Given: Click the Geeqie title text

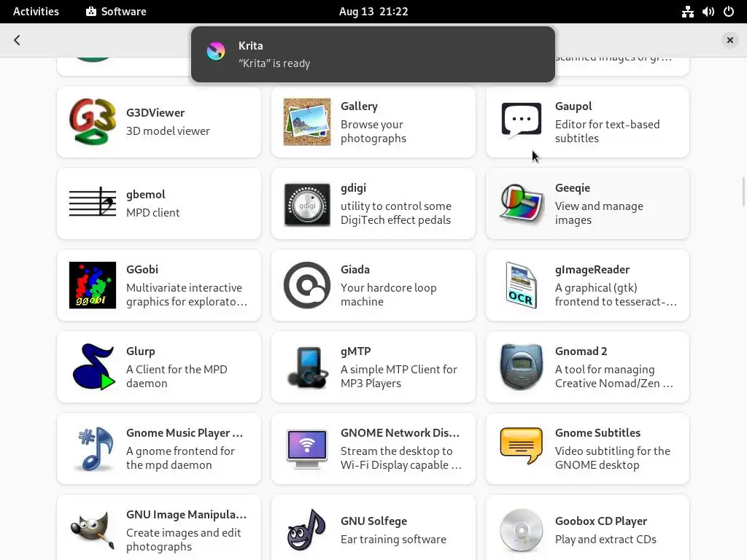Looking at the screenshot, I should click(572, 188).
